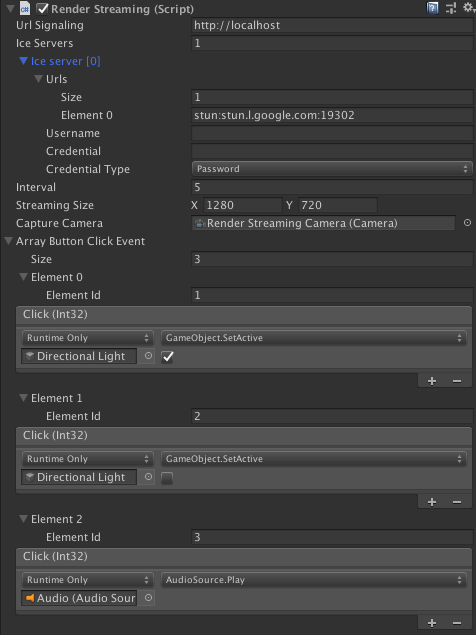Click Element Id field with value 2
Screen dimensions: 476x635
tap(332, 416)
